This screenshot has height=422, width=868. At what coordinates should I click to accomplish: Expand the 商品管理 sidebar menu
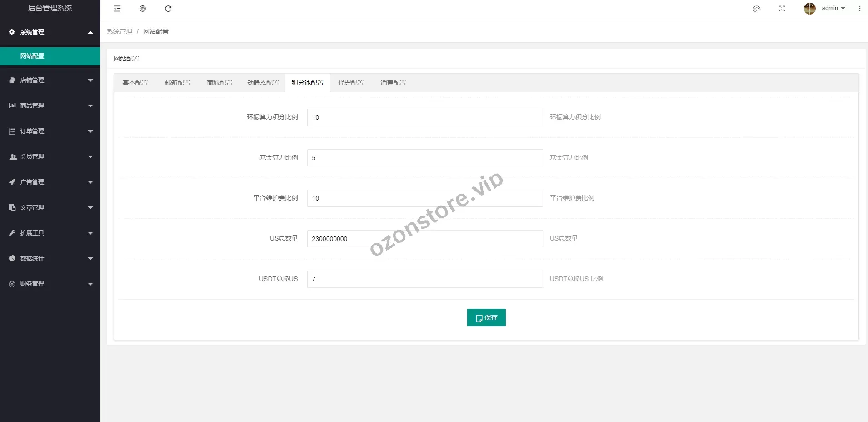click(x=50, y=105)
